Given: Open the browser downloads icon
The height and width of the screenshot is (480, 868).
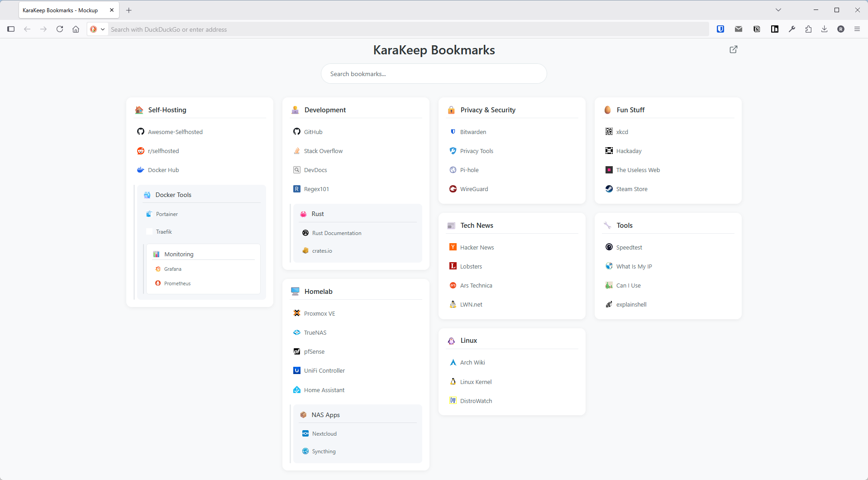Looking at the screenshot, I should point(824,29).
